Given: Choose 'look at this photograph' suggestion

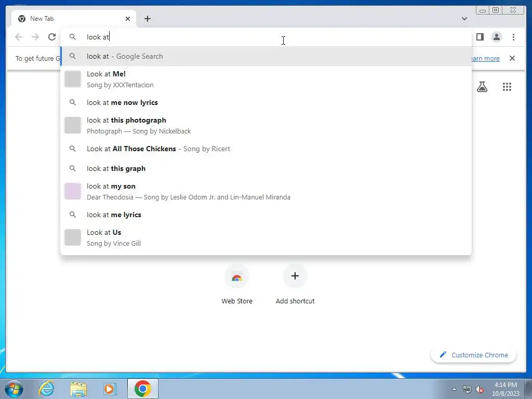Looking at the screenshot, I should point(266,126).
